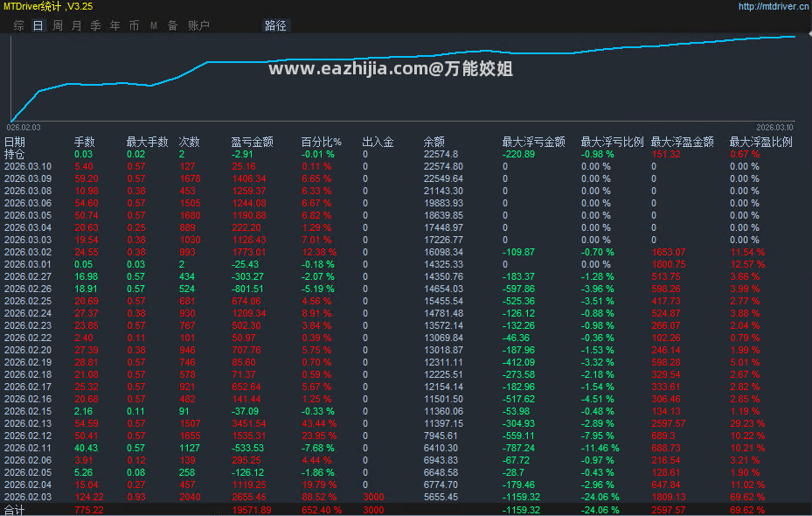This screenshot has height=516, width=812.
Task: Select the 2026.03.03 date row
Action: pyautogui.click(x=28, y=240)
